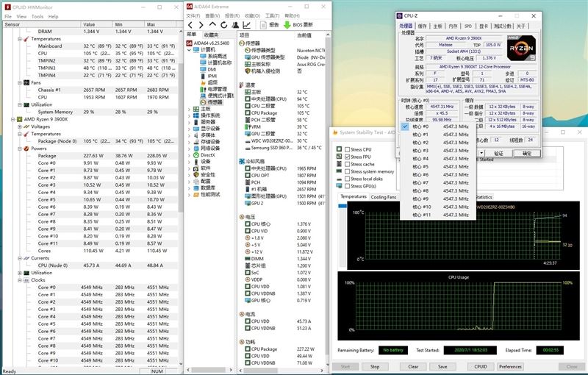The height and width of the screenshot is (375, 588).
Task: Enable the Stress GPU(s) checkbox
Action: [347, 186]
